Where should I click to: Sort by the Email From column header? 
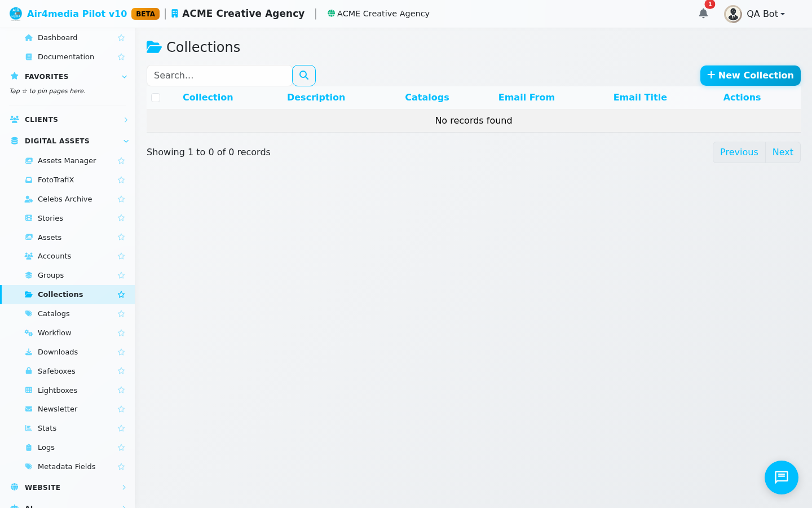click(526, 98)
